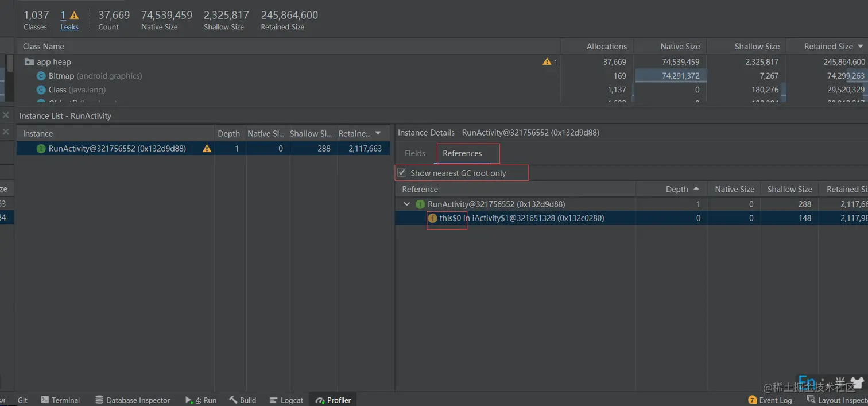
Task: Open the Database Inspector tool window
Action: click(x=133, y=400)
